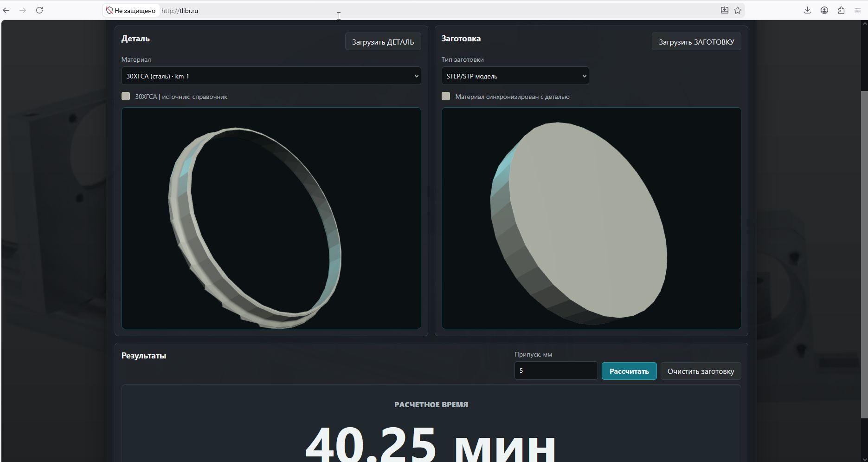This screenshot has height=462, width=868.
Task: Click the "РАСЧЕТНОЕ ВРЕМЯ" label
Action: tap(431, 404)
